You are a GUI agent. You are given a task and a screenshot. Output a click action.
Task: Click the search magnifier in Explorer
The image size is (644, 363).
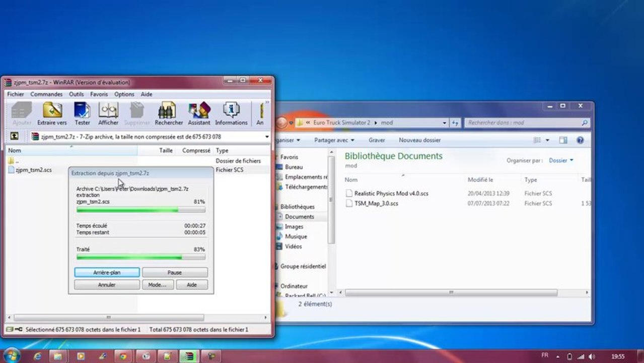point(585,123)
